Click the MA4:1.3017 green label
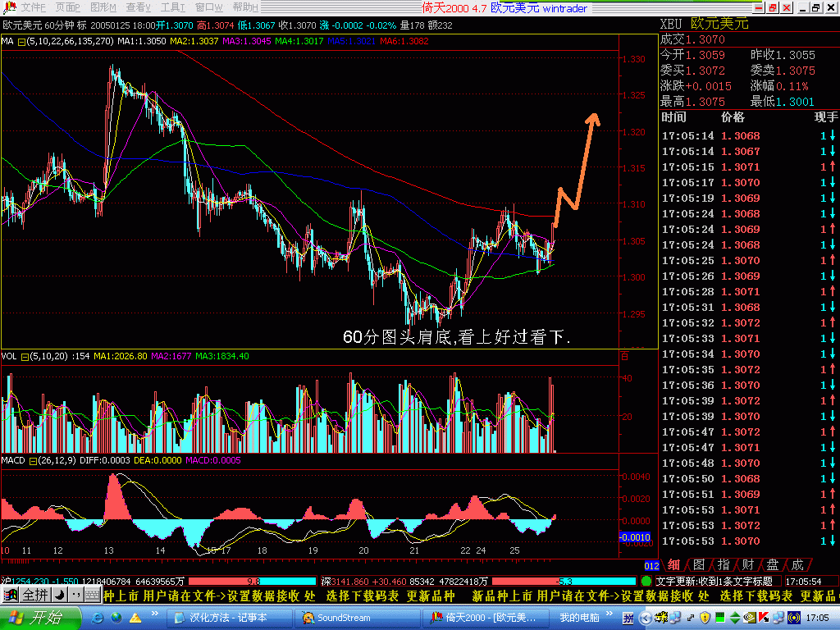 [299, 41]
